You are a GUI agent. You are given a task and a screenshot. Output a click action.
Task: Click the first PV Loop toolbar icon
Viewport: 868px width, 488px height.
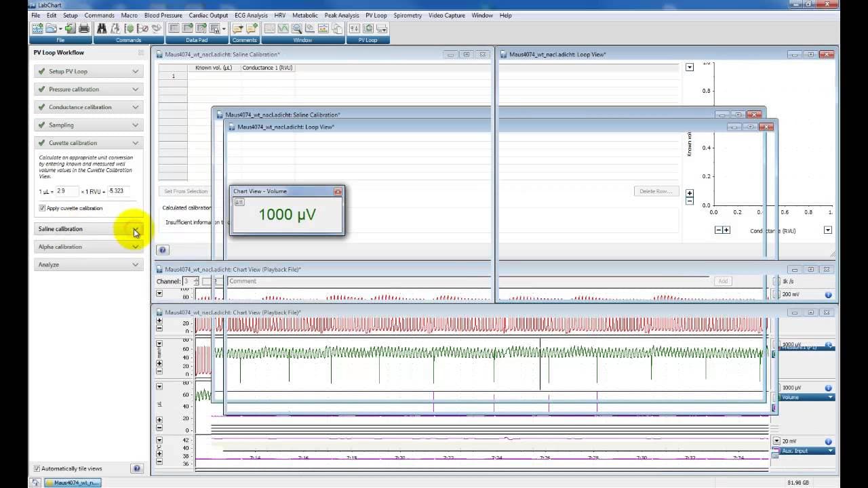(355, 28)
